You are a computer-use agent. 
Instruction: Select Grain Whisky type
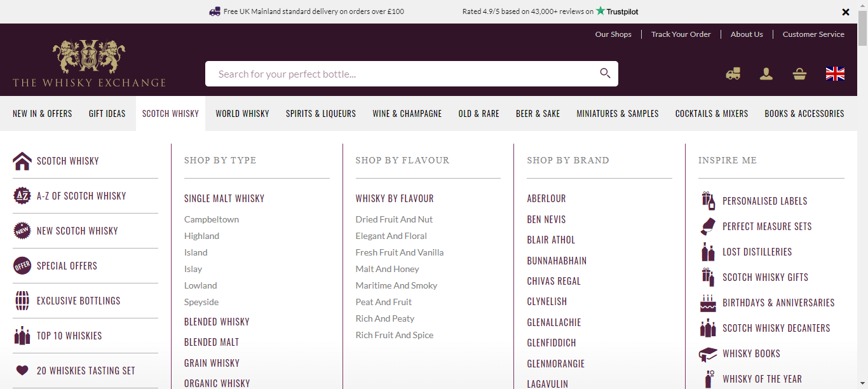tap(212, 363)
